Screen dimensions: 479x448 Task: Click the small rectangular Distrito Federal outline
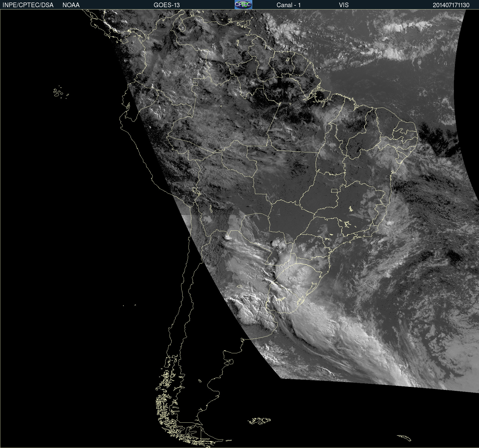334,190
